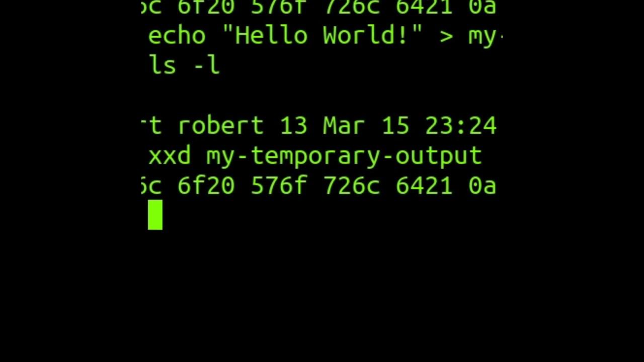Select the file size "13" in the listing
The height and width of the screenshot is (362, 644).
[x=293, y=126]
